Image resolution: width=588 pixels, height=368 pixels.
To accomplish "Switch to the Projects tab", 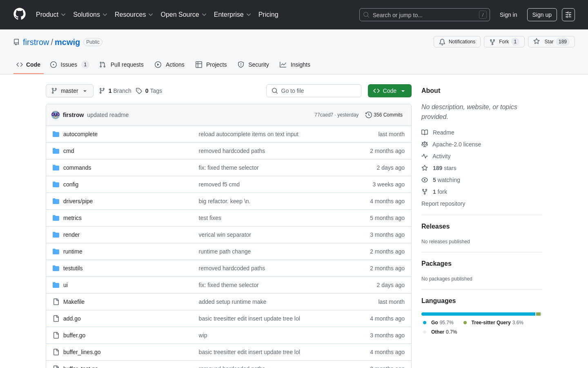I will tap(211, 65).
